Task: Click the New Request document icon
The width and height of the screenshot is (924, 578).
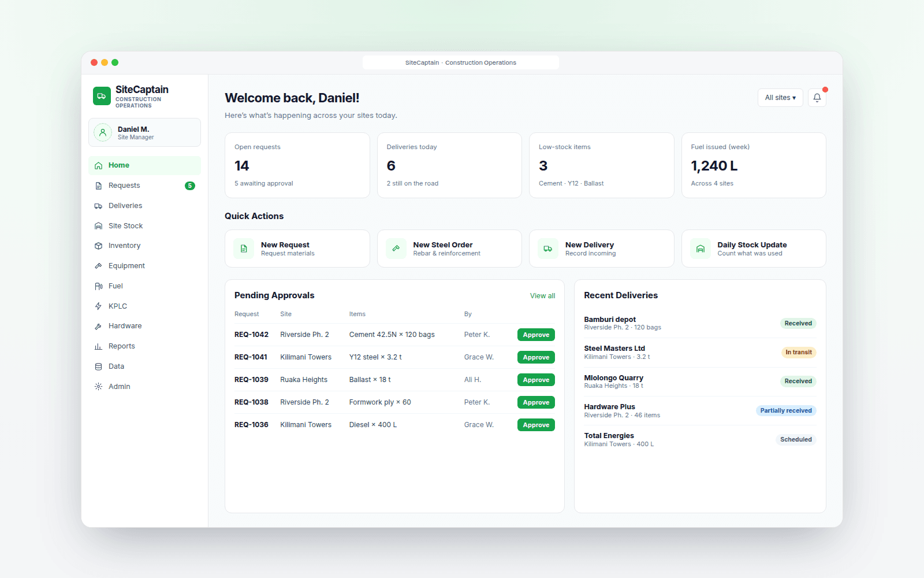Action: pos(244,249)
